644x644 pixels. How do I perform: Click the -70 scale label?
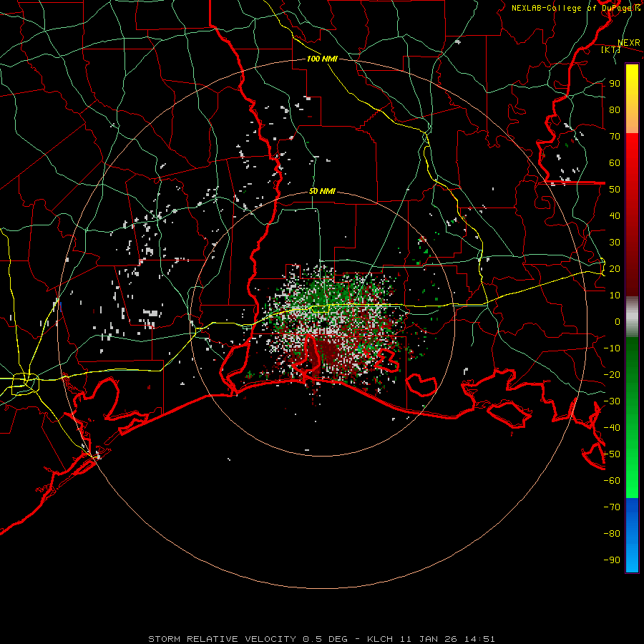[612, 507]
